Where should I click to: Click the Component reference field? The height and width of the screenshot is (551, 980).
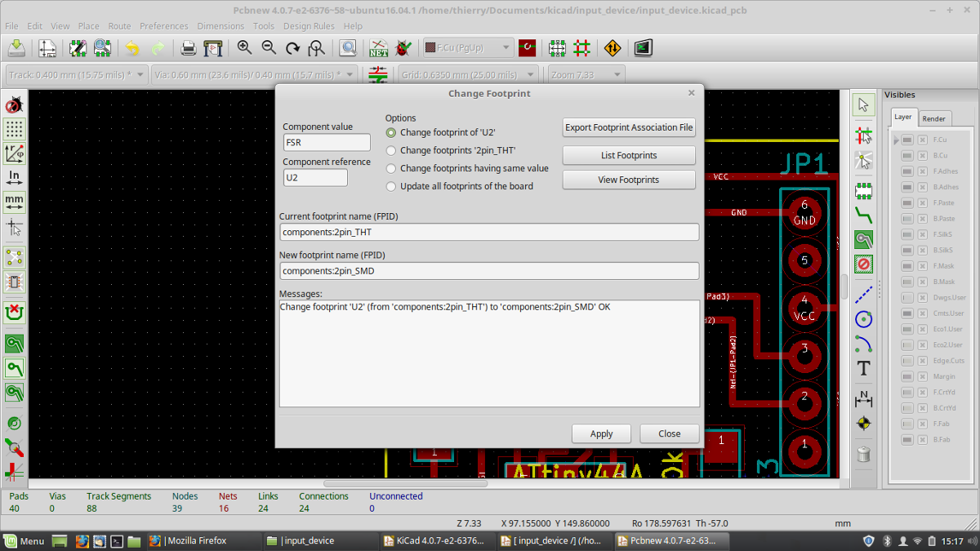point(315,177)
